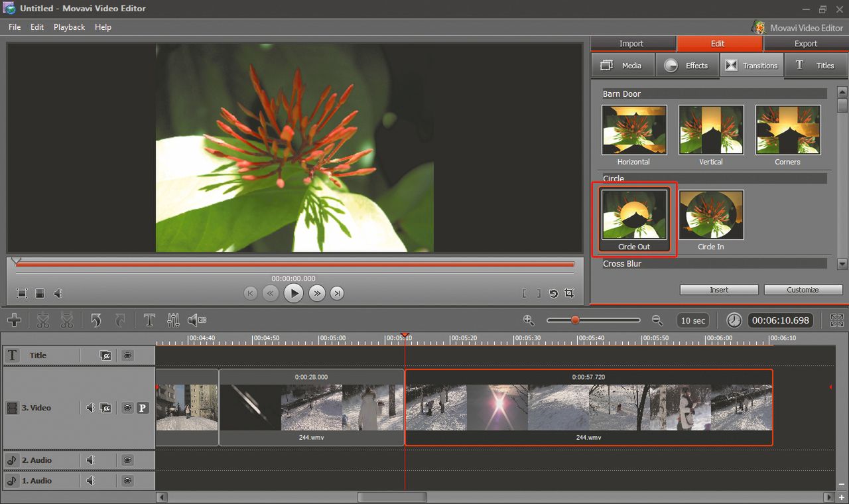Toggle the eye icon on 1. Audio track
849x504 pixels.
point(127,481)
